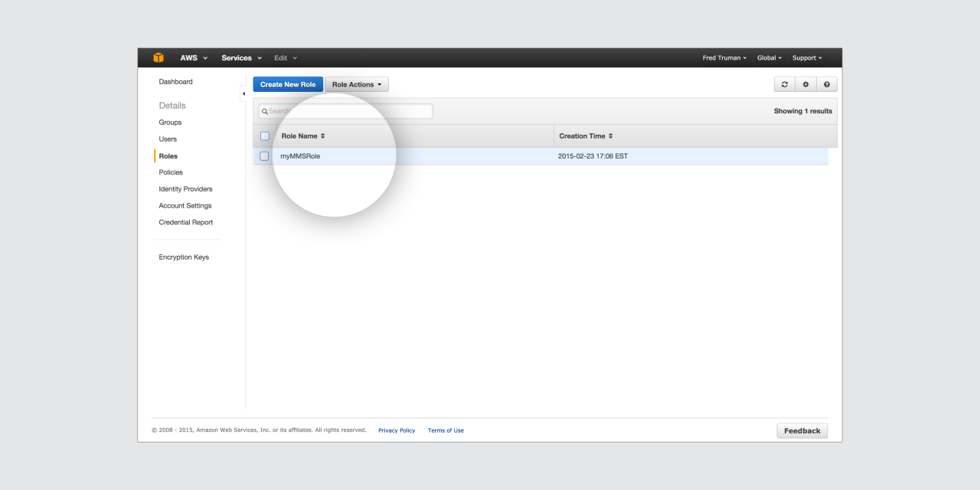Go to Policies in the sidebar

pyautogui.click(x=171, y=172)
